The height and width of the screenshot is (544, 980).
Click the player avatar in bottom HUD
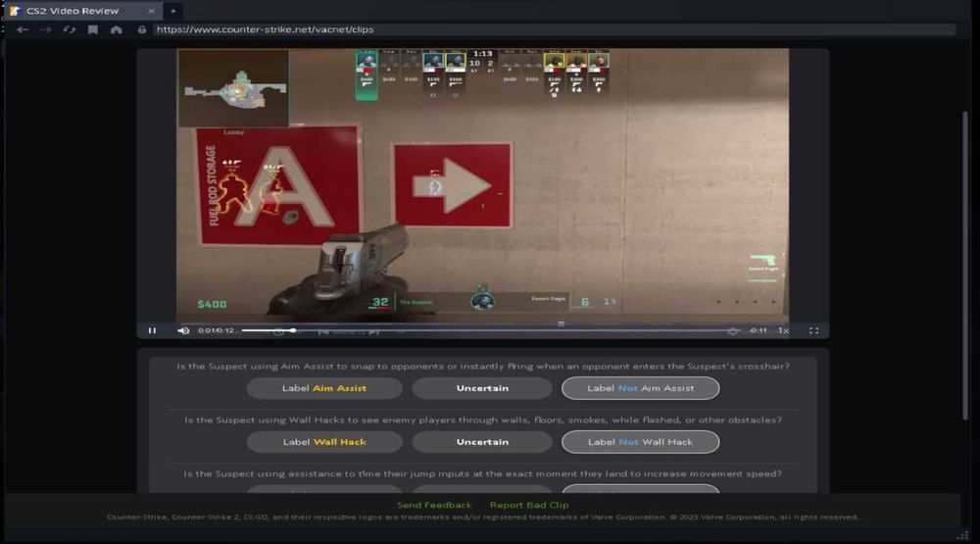coord(482,301)
